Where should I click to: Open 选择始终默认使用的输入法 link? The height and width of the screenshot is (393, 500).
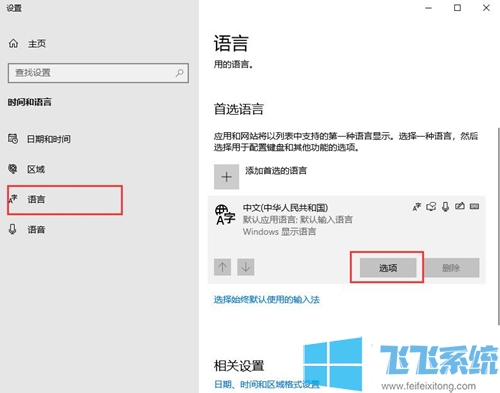coord(267,299)
